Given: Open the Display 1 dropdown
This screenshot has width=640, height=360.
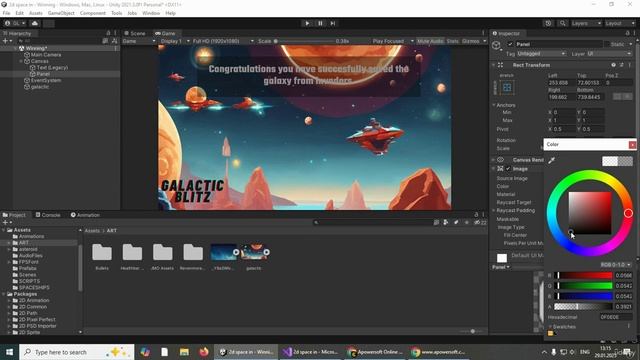Looking at the screenshot, I should (175, 41).
